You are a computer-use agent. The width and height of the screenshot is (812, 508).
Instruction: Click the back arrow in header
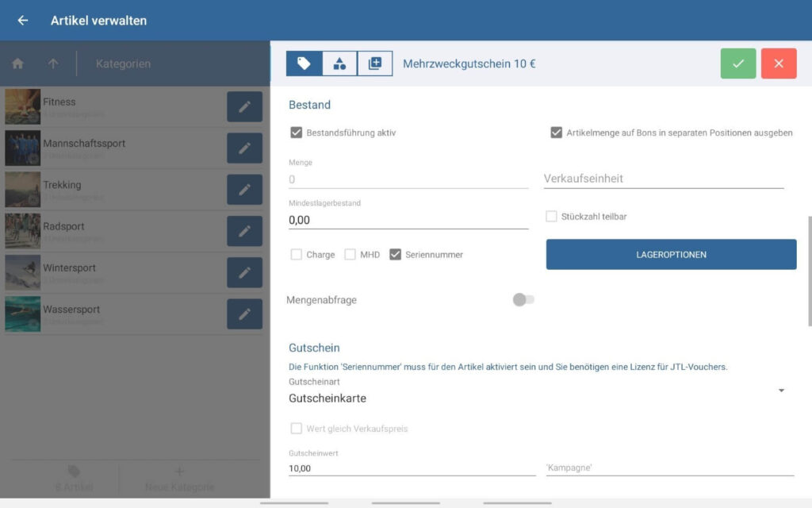pos(23,21)
